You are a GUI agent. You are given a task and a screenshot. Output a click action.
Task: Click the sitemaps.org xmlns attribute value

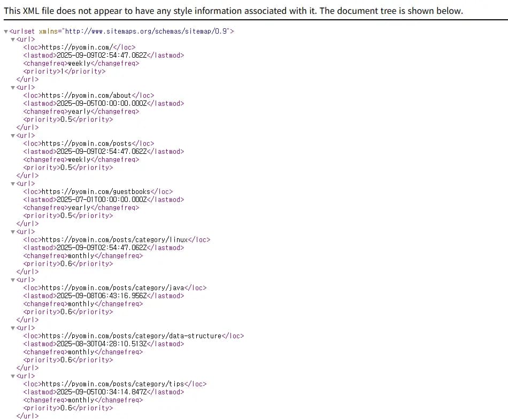pos(148,32)
